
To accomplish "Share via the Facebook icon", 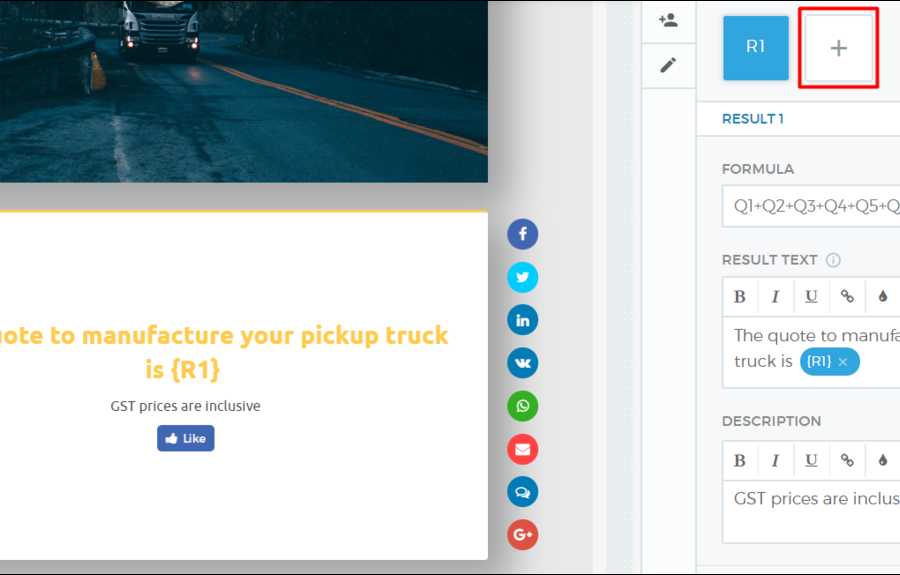I will [x=522, y=234].
